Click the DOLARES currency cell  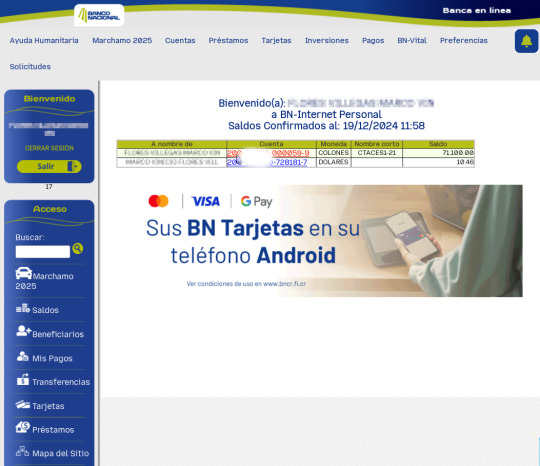point(333,162)
